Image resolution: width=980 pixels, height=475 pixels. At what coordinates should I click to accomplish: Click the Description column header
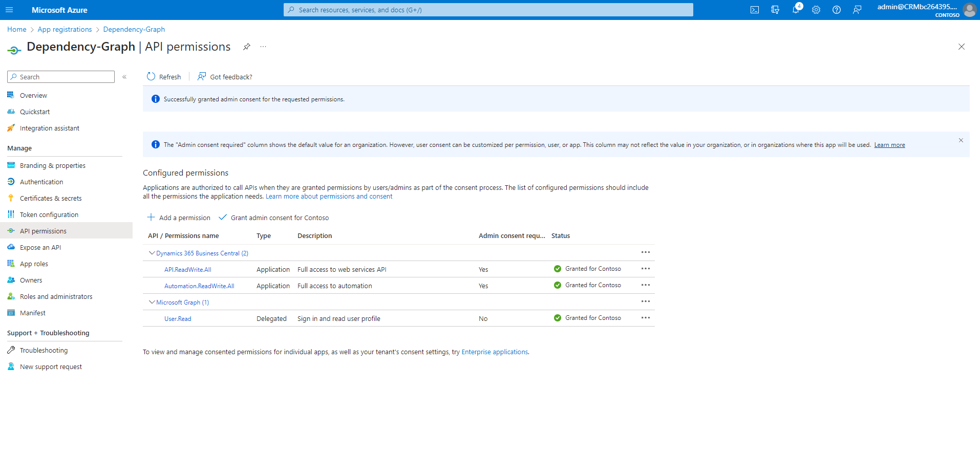click(x=315, y=236)
